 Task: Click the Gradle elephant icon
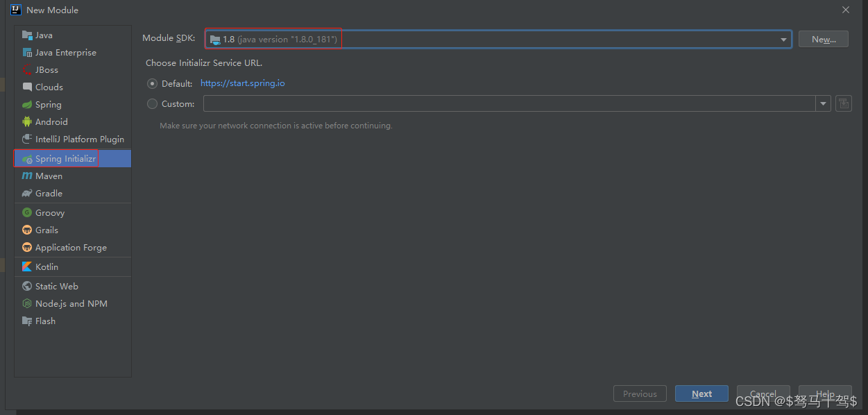point(27,193)
